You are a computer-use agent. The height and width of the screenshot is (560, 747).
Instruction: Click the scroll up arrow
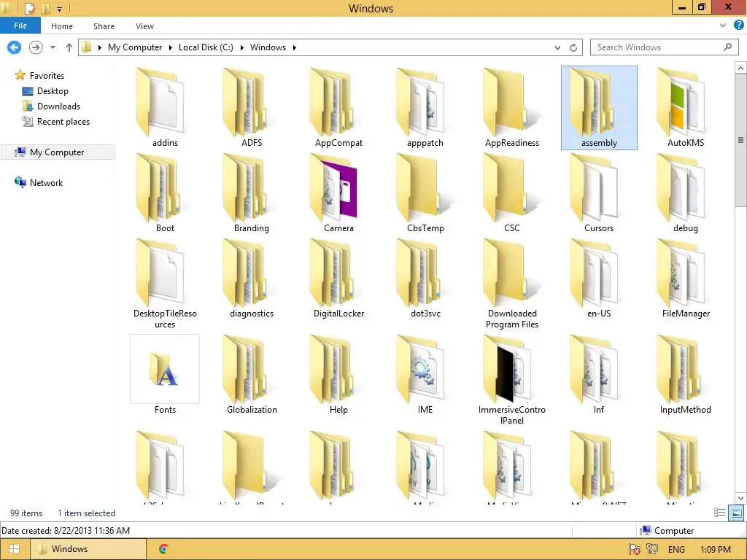740,68
